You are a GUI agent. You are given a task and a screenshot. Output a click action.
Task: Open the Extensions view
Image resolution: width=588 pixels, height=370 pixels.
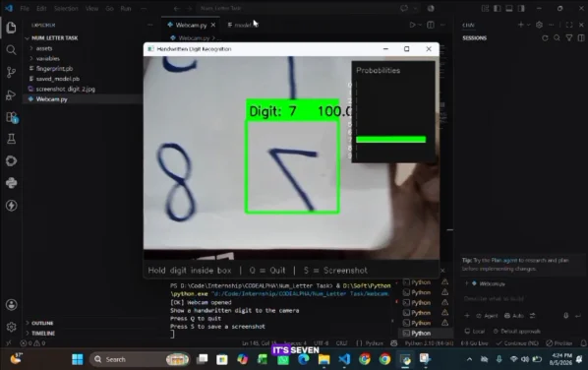coord(11,117)
